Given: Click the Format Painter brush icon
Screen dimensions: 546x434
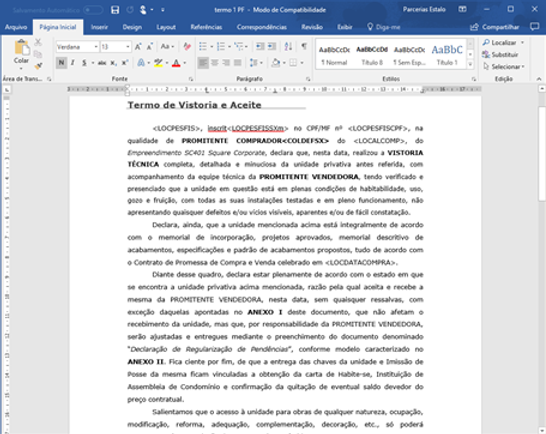Looking at the screenshot, I should tap(38, 65).
